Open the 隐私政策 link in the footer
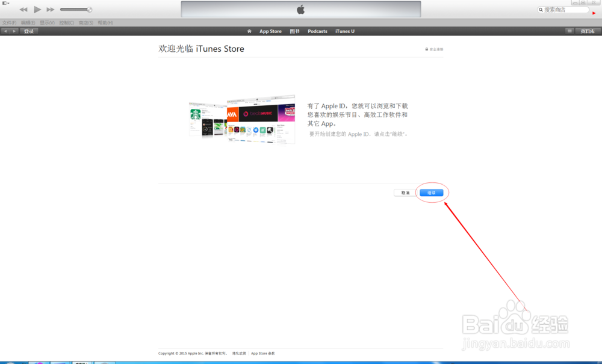This screenshot has height=364, width=602. (x=238, y=353)
